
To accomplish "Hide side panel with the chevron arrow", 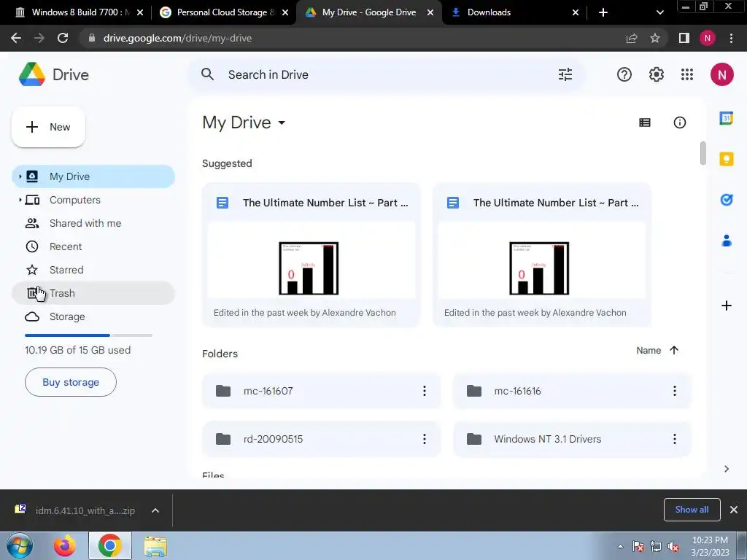I will (726, 469).
